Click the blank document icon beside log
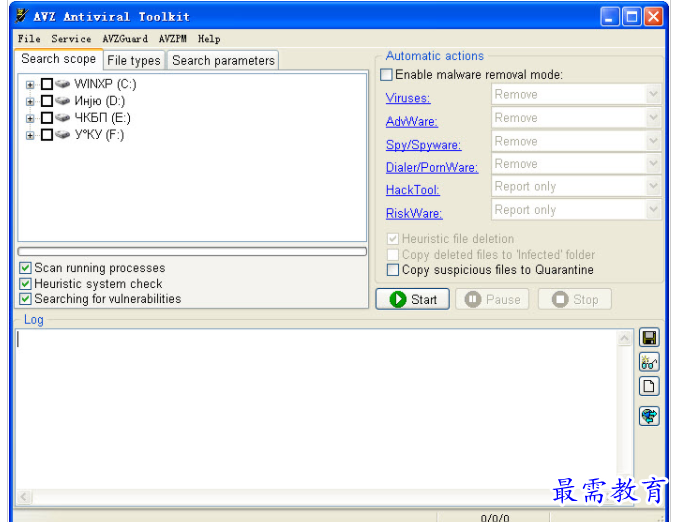 [x=649, y=386]
